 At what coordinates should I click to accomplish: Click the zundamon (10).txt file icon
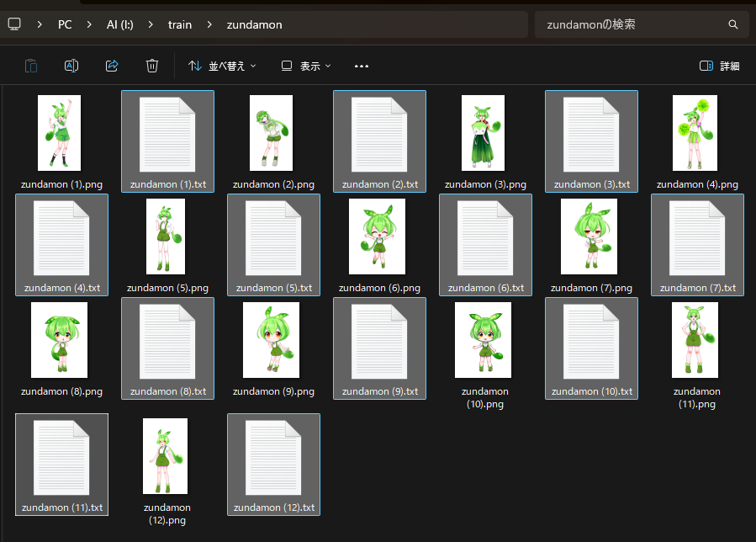coord(591,342)
